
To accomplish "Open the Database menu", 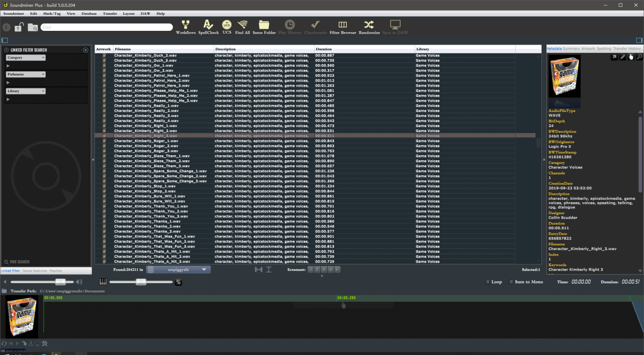I will (89, 13).
